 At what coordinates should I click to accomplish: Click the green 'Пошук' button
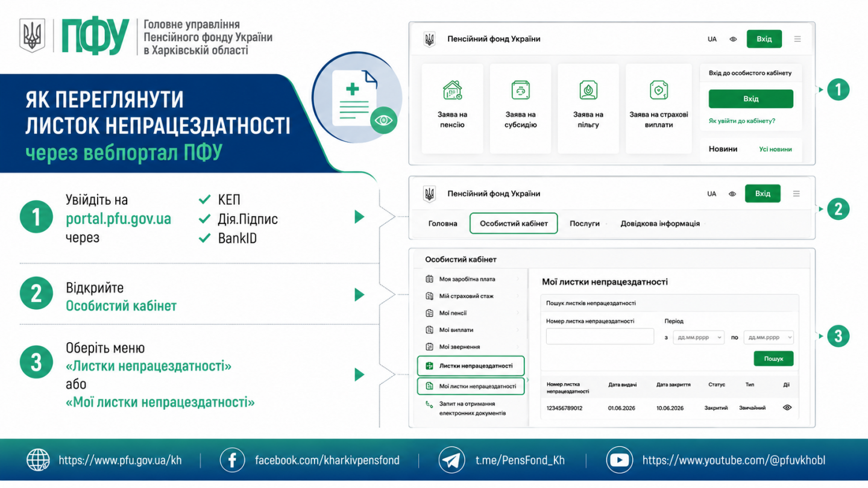[773, 358]
